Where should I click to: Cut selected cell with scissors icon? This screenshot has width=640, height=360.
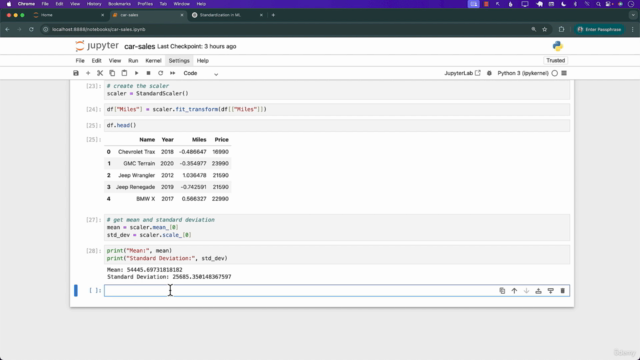click(x=100, y=73)
